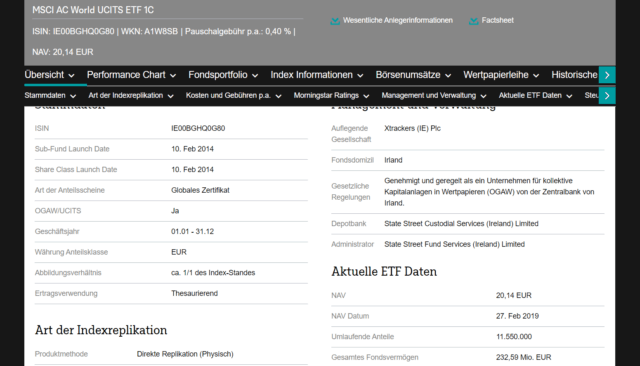Switch to Performance Chart tab
640x366 pixels.
click(x=126, y=75)
